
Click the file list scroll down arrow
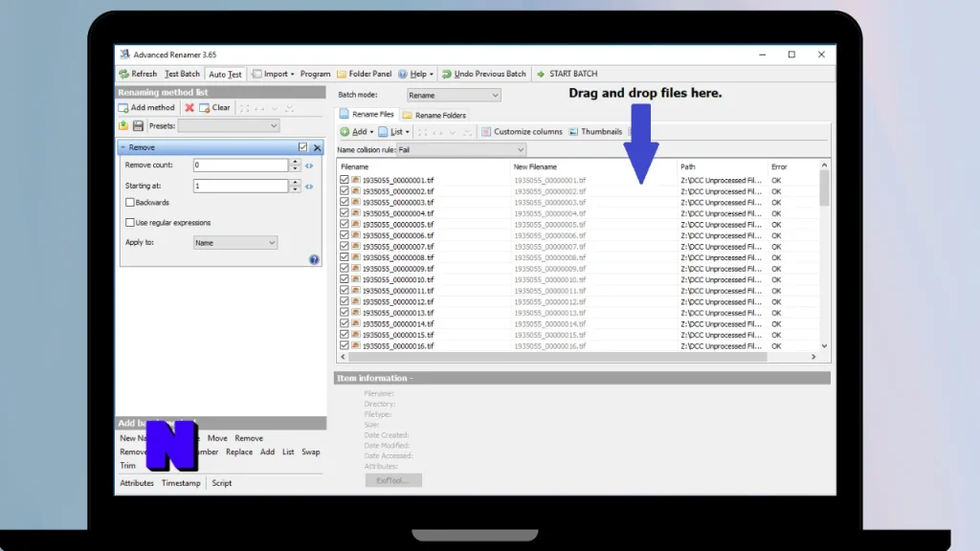coord(824,346)
